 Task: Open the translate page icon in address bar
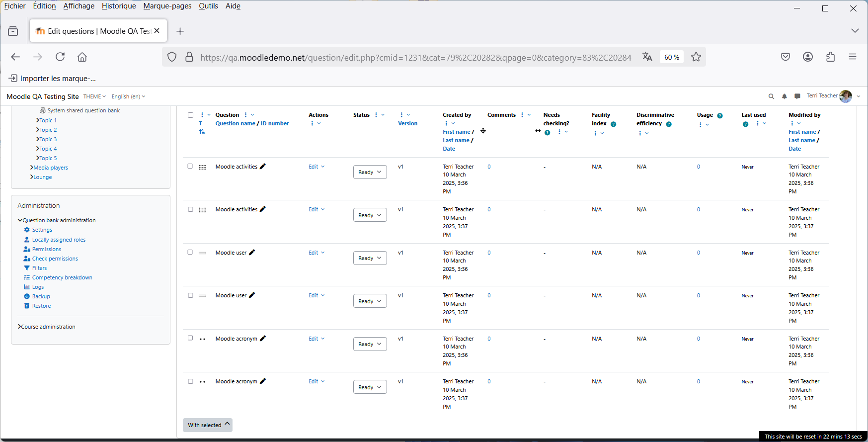coord(647,57)
